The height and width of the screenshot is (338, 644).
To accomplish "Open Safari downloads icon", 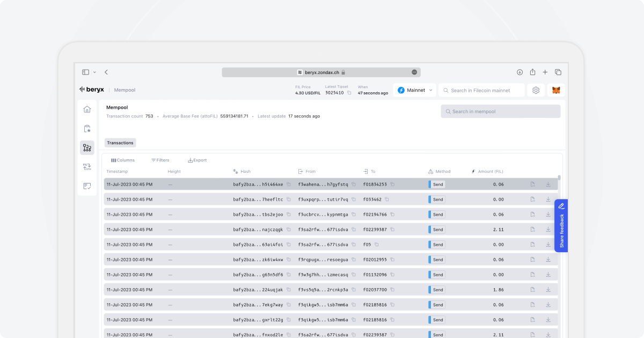I will tap(519, 72).
